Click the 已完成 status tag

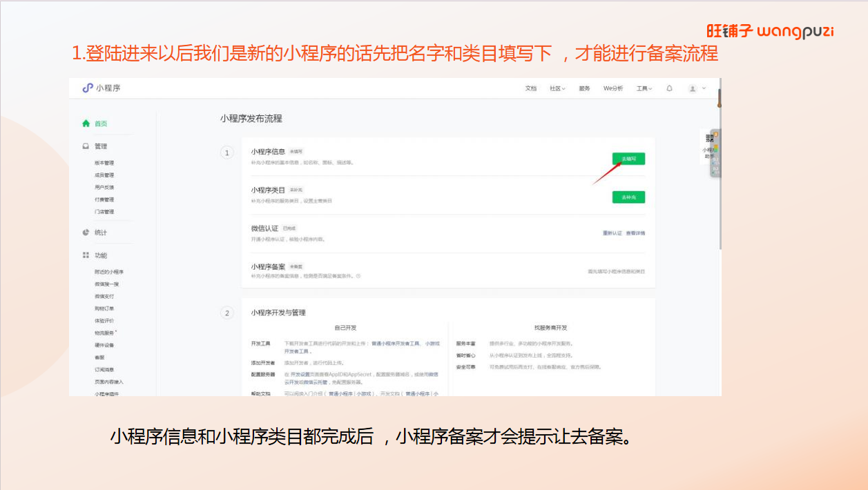(289, 228)
